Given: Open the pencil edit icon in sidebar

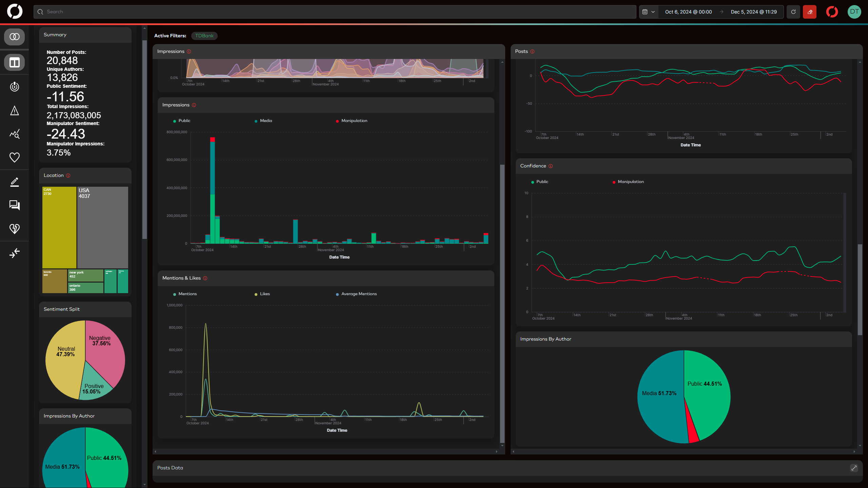Looking at the screenshot, I should [14, 182].
